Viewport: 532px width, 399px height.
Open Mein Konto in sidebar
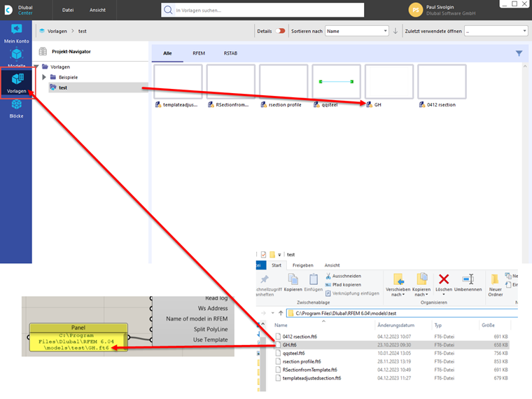coord(16,34)
